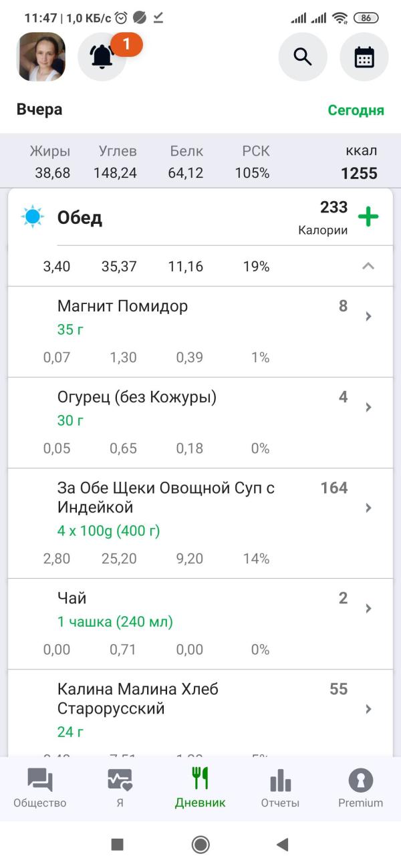Select the Дневник diary tab
The height and width of the screenshot is (868, 401).
click(200, 788)
